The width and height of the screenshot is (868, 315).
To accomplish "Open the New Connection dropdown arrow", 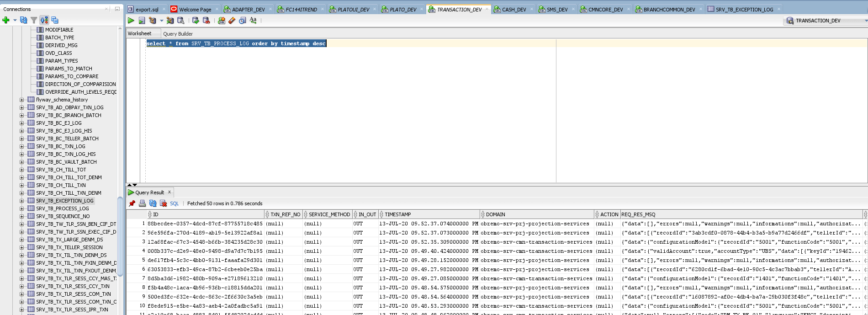I will 15,20.
